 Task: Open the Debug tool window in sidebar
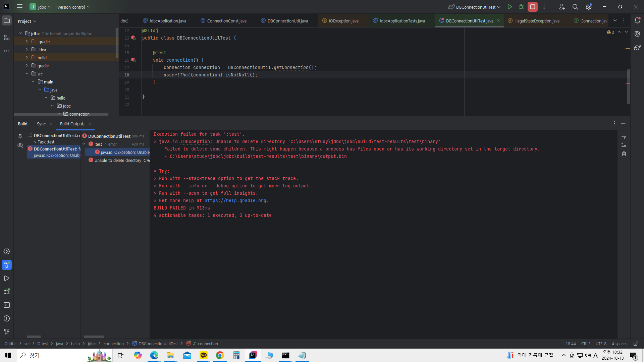point(7,292)
